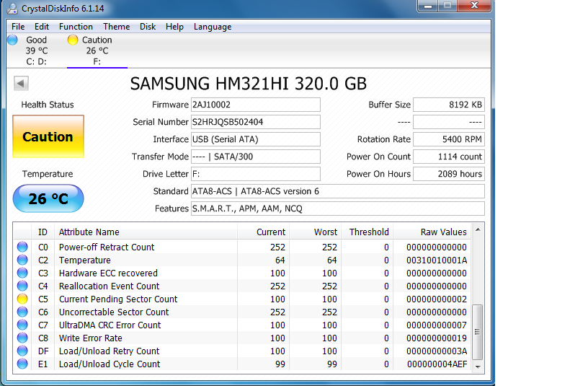Viewport: 588px width, 386px height.
Task: Click the blue Good status disk icon
Action: click(12, 40)
